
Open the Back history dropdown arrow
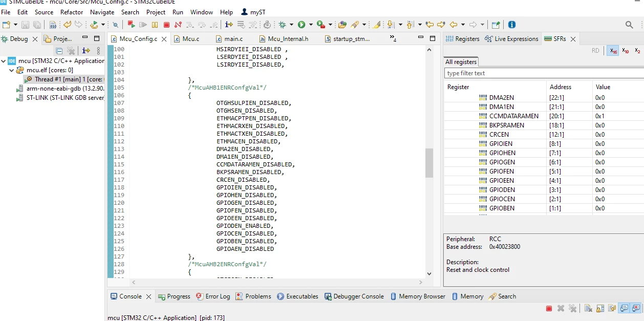tap(463, 25)
